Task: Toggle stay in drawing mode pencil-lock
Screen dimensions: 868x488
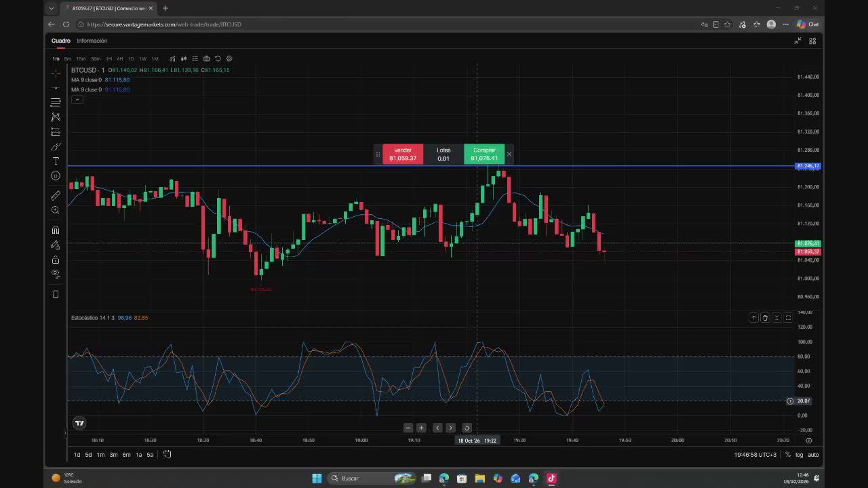Action: point(56,245)
